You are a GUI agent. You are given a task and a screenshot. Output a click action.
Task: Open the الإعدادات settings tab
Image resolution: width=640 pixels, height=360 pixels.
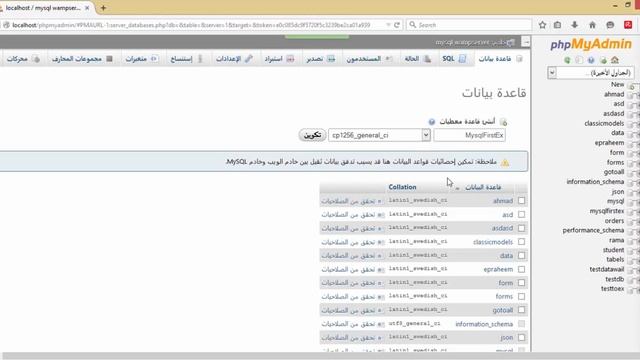click(x=234, y=59)
